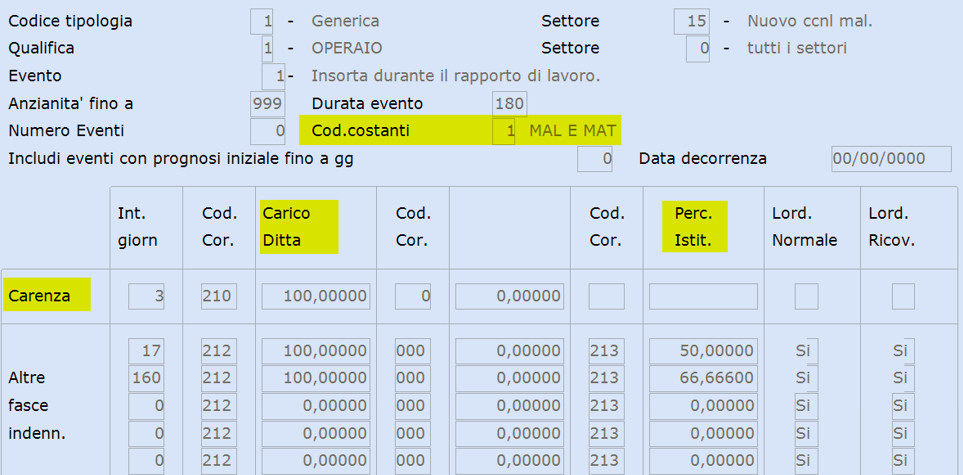Click the highlighted Perc. Istit. column header
Image resolution: width=963 pixels, height=475 pixels.
pos(695,226)
